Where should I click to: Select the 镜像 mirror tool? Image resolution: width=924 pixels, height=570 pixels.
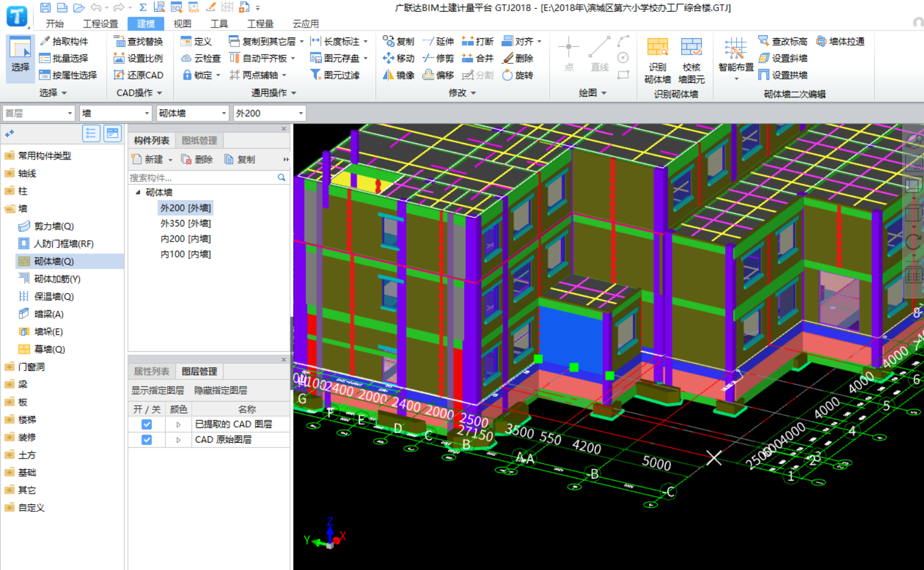(398, 75)
